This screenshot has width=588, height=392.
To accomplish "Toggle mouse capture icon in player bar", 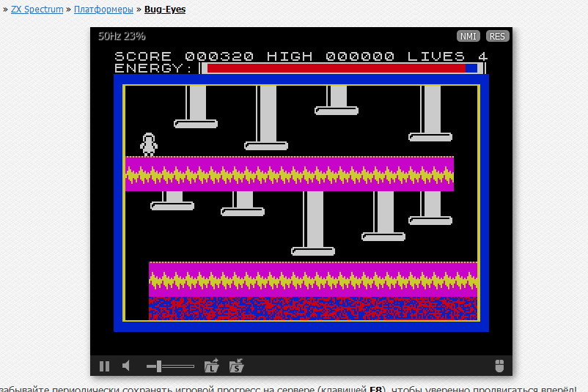I will [500, 366].
